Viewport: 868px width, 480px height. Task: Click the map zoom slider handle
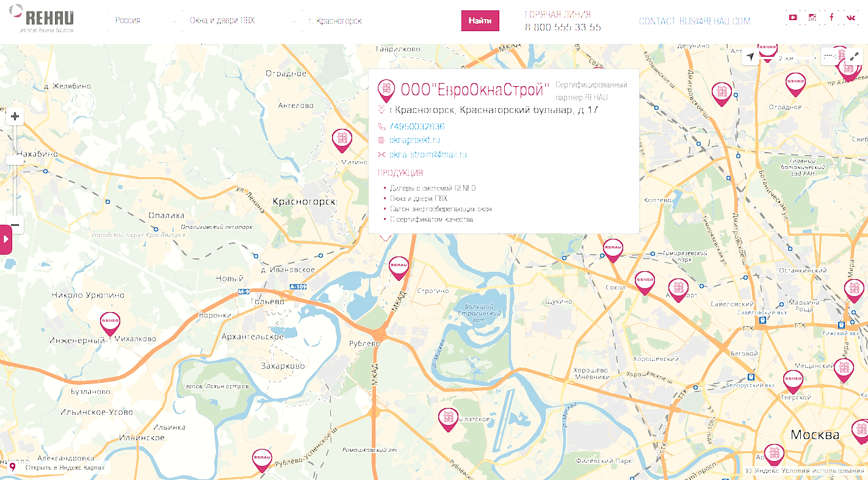click(x=15, y=160)
